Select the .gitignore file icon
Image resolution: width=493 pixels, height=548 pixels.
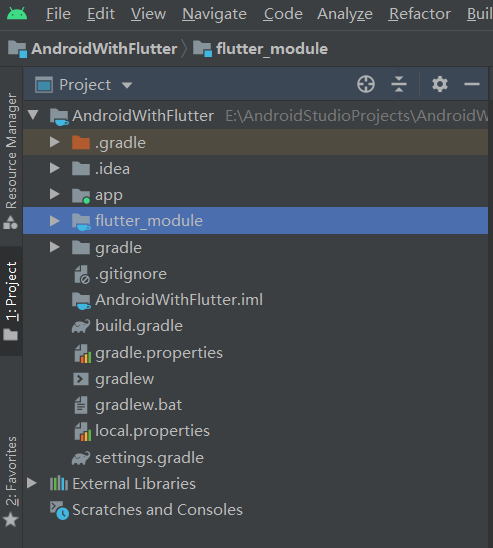pos(82,274)
